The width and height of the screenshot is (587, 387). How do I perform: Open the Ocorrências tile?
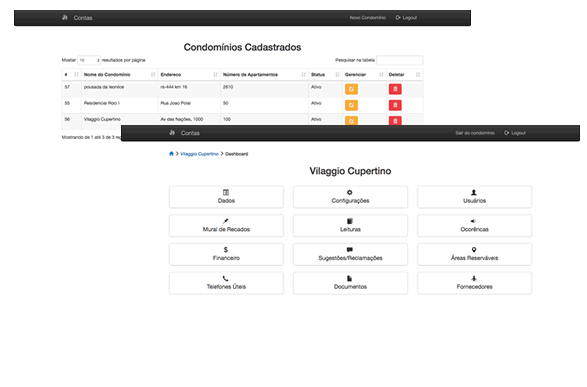pyautogui.click(x=474, y=225)
